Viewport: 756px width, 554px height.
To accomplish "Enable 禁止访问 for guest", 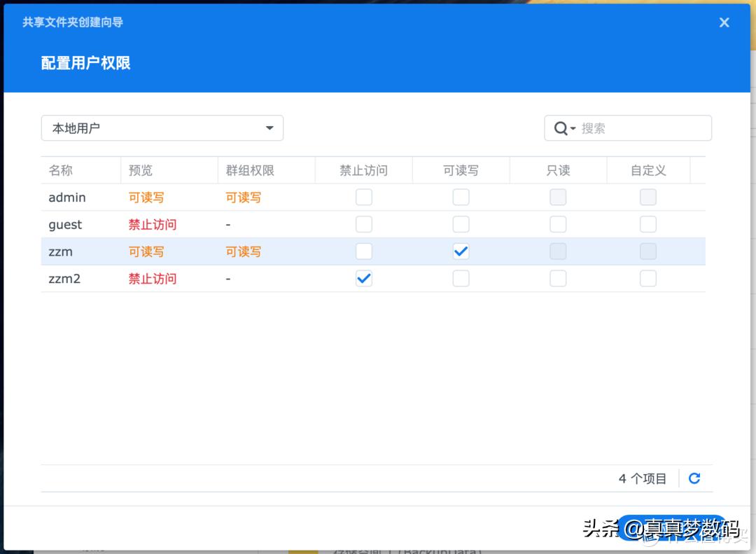I will (363, 224).
